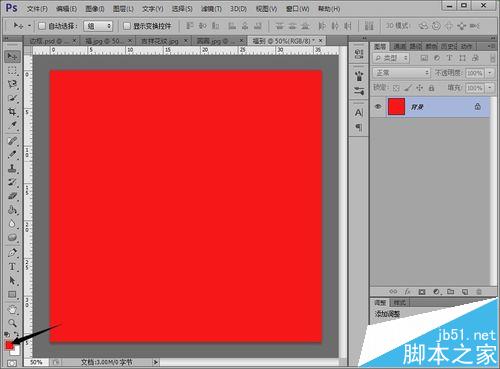Viewport: 500px width, 369px height.
Task: Open the layers panel flyout menu
Action: [x=491, y=46]
